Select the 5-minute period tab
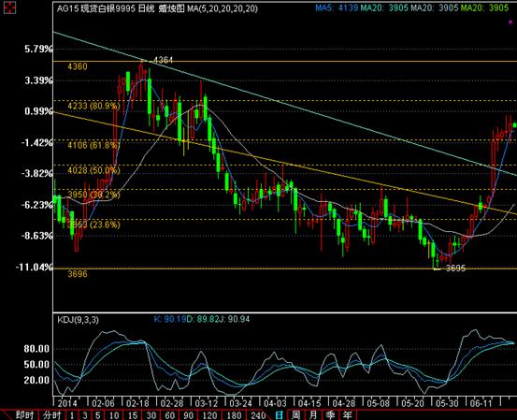The height and width of the screenshot is (420, 517). (x=97, y=415)
